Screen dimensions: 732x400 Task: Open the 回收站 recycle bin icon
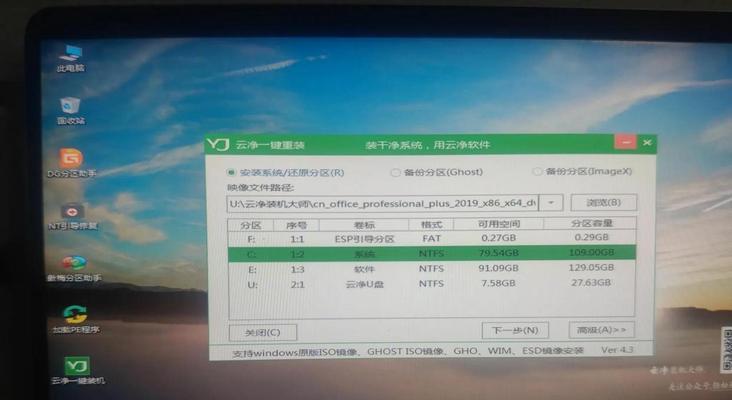tap(71, 111)
